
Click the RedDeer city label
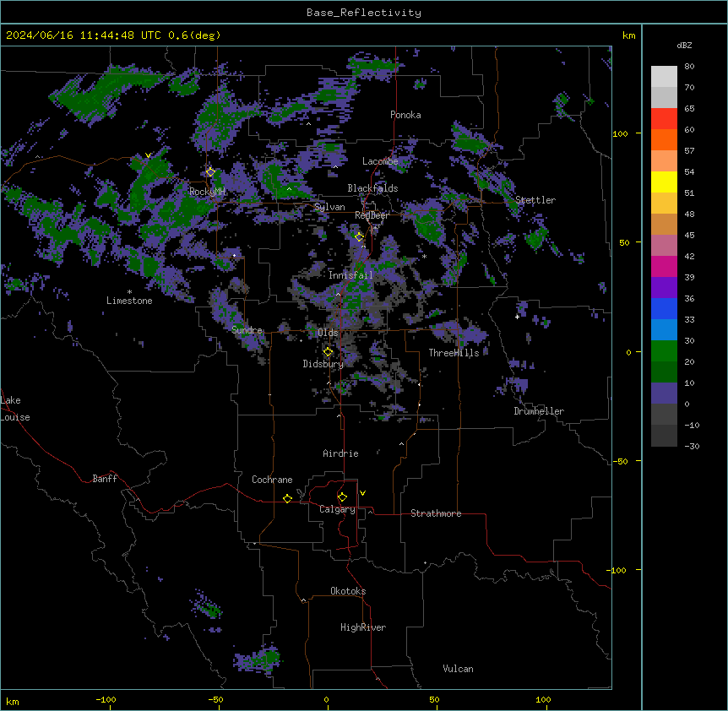coord(372,215)
